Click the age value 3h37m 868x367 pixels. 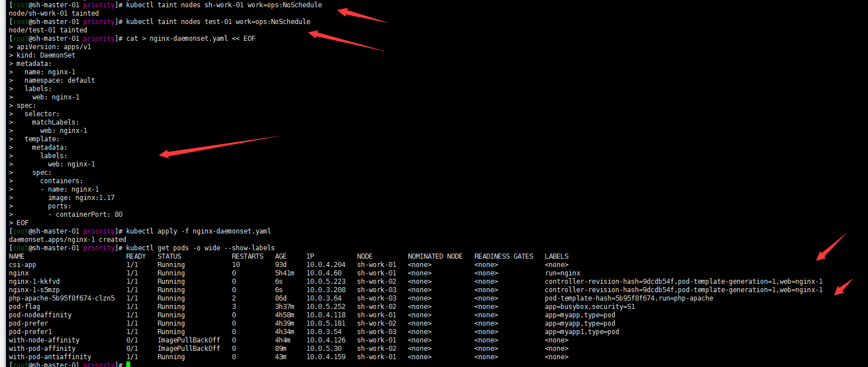click(x=284, y=307)
